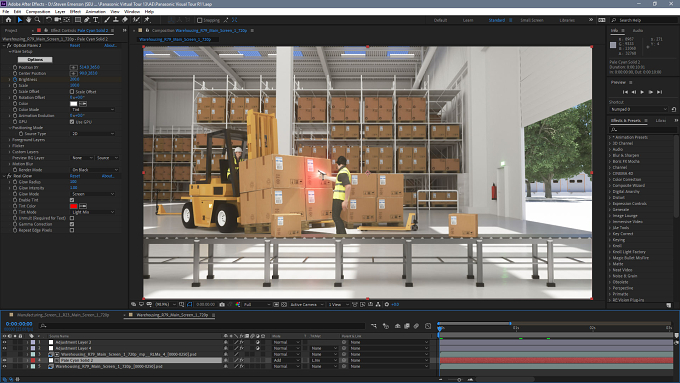Open the Color Mode Tint dropdown
680x383 pixels.
pyautogui.click(x=93, y=110)
